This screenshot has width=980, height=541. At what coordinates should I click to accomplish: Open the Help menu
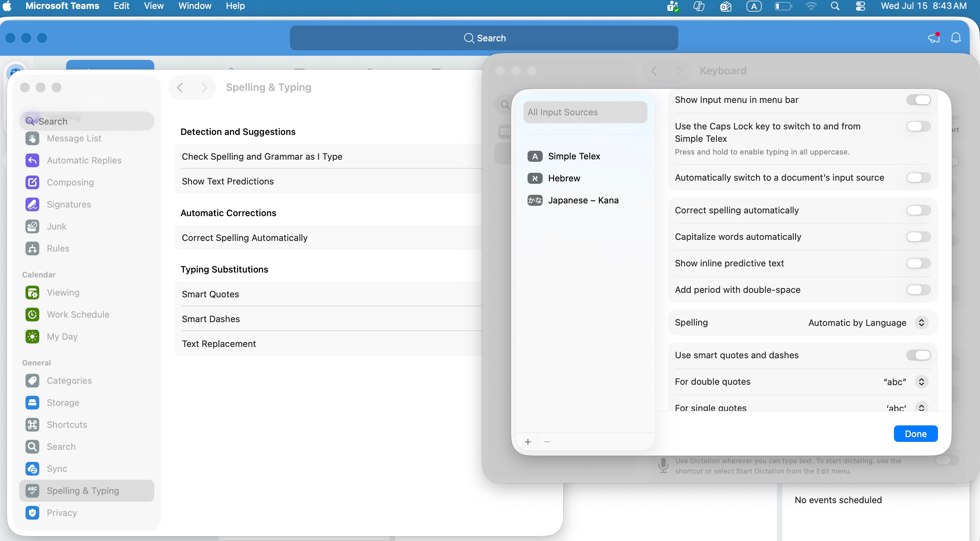(235, 6)
